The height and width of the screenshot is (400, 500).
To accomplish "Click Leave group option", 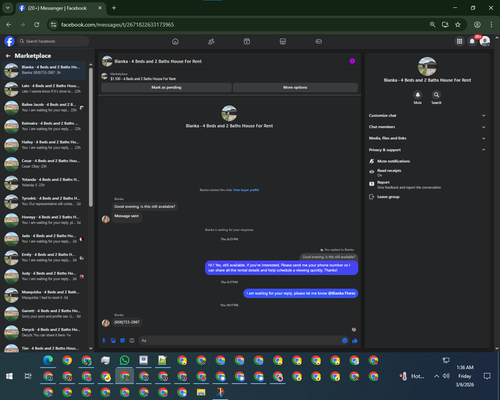I will pyautogui.click(x=428, y=197).
